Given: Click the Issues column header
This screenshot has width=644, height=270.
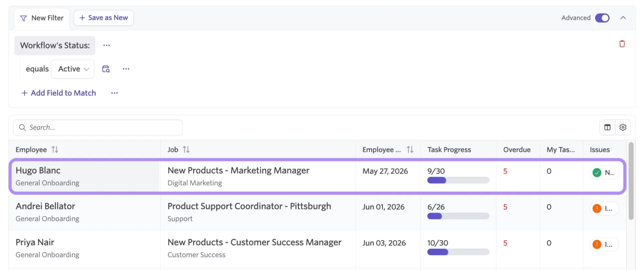Looking at the screenshot, I should click(600, 149).
